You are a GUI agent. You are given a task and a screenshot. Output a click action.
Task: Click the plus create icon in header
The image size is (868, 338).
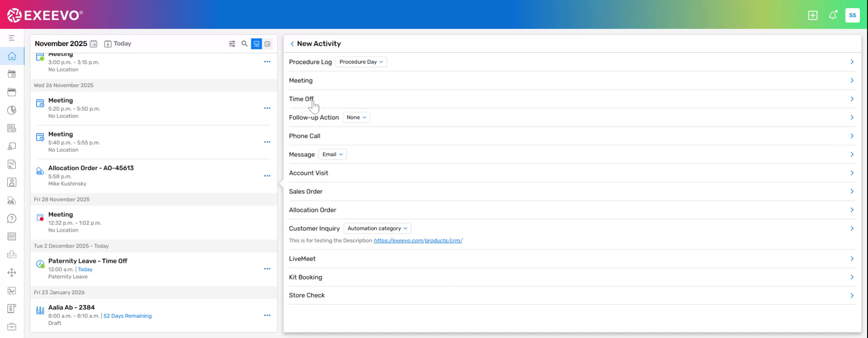point(813,15)
